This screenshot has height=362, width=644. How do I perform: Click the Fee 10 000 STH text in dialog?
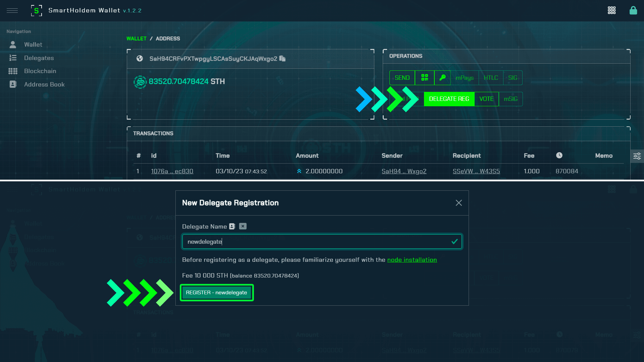click(x=205, y=276)
